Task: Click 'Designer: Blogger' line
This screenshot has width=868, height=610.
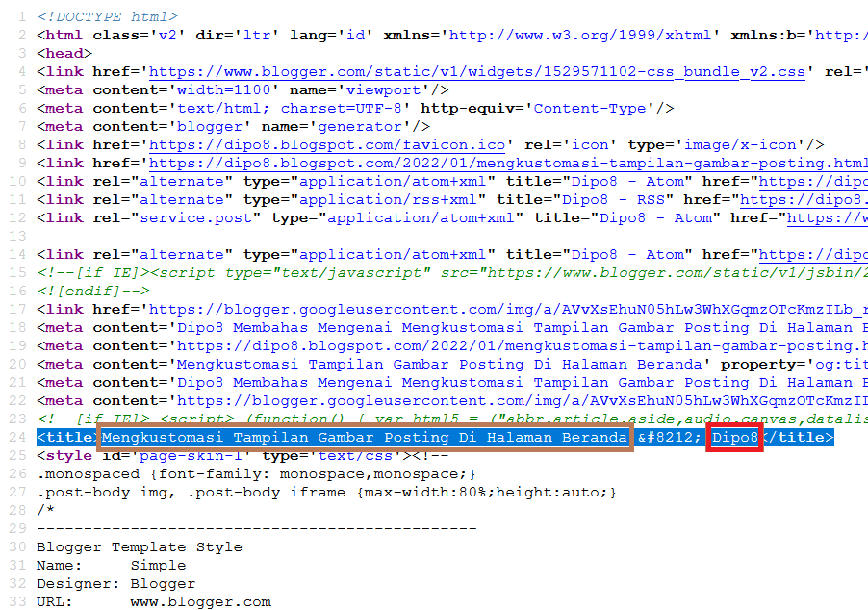Action: (x=115, y=584)
